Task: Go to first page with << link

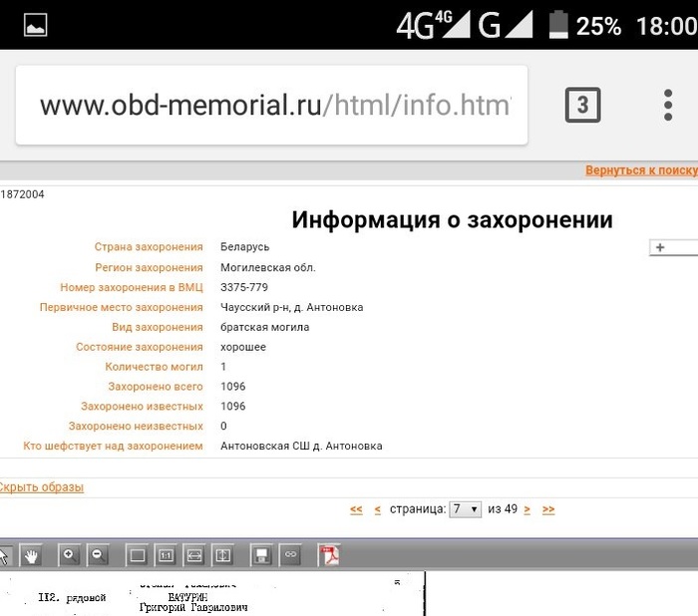Action: coord(356,509)
